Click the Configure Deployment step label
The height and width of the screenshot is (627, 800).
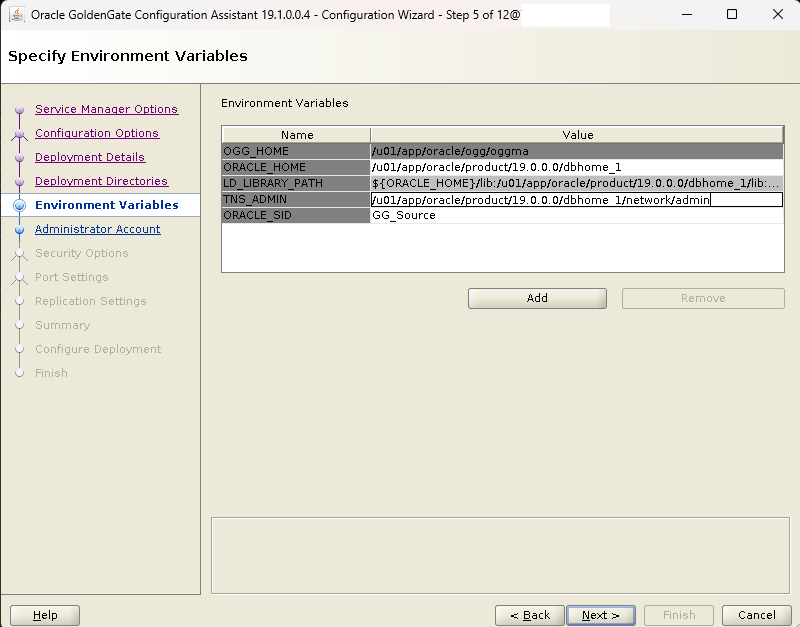point(98,349)
